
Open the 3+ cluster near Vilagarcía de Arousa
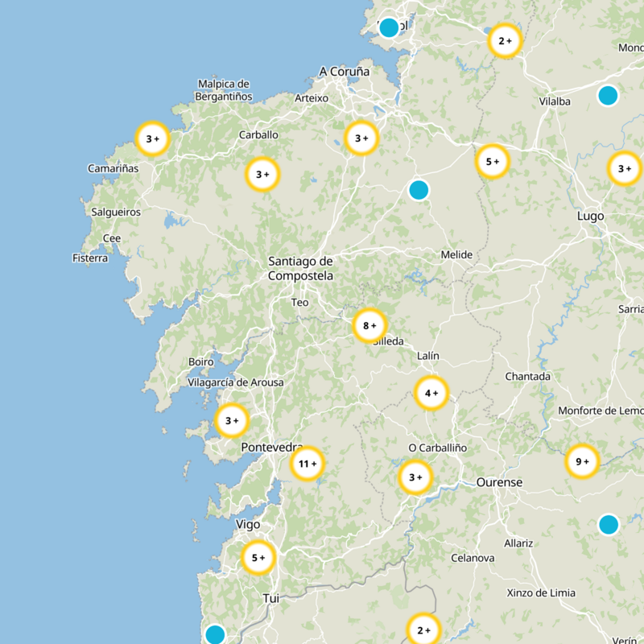(x=232, y=420)
